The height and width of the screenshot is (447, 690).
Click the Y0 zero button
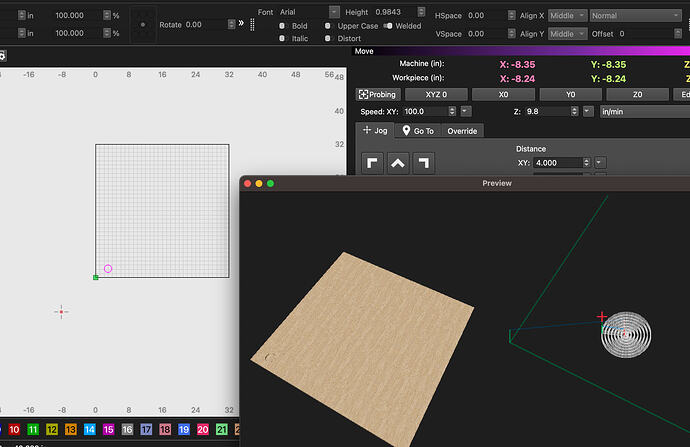pos(570,94)
